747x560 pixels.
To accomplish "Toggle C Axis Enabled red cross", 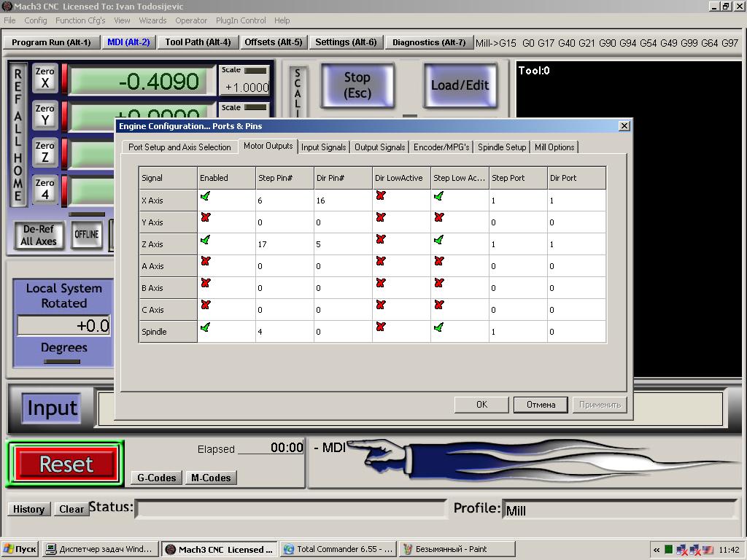I will [x=205, y=306].
